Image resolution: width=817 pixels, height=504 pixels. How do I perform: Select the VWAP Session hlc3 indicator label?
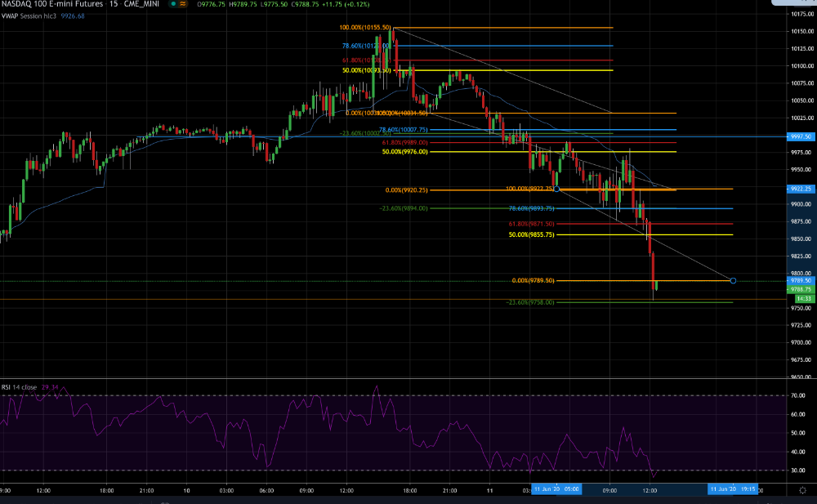[29, 16]
